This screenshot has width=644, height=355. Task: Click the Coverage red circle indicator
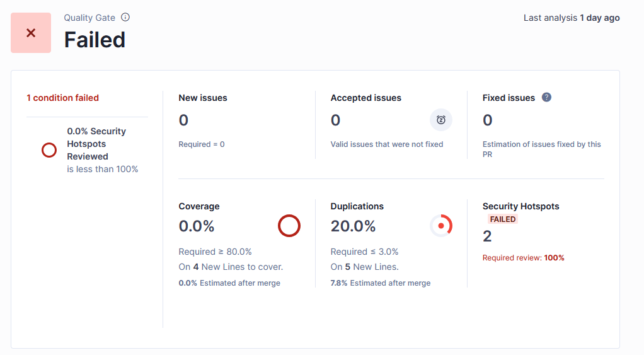click(289, 226)
